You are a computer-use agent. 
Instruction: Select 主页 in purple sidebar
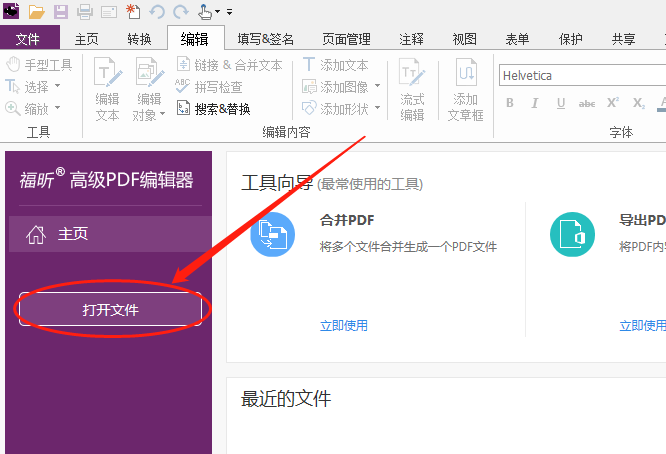[110, 234]
